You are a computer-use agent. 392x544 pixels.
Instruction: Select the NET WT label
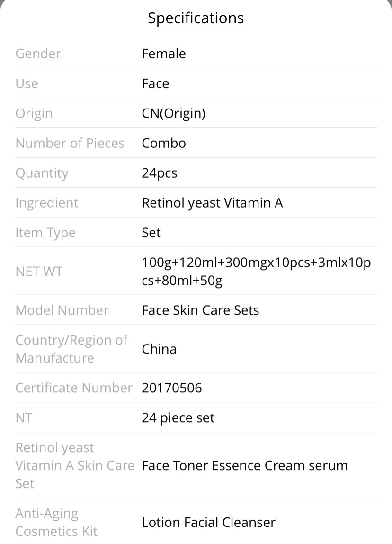pyautogui.click(x=39, y=272)
